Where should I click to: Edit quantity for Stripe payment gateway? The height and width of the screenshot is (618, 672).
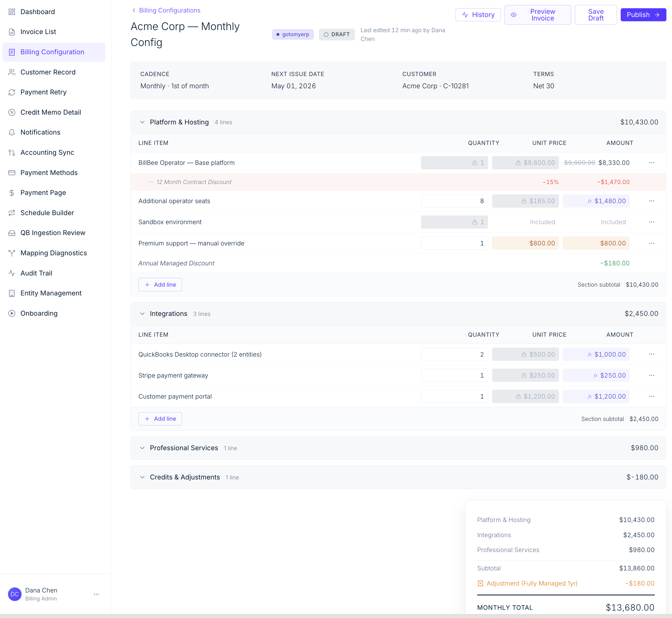(454, 375)
